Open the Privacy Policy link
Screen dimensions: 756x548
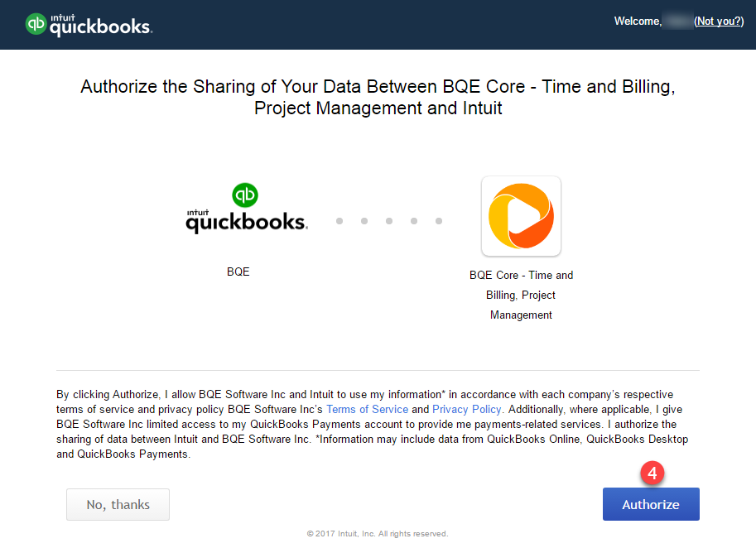466,409
